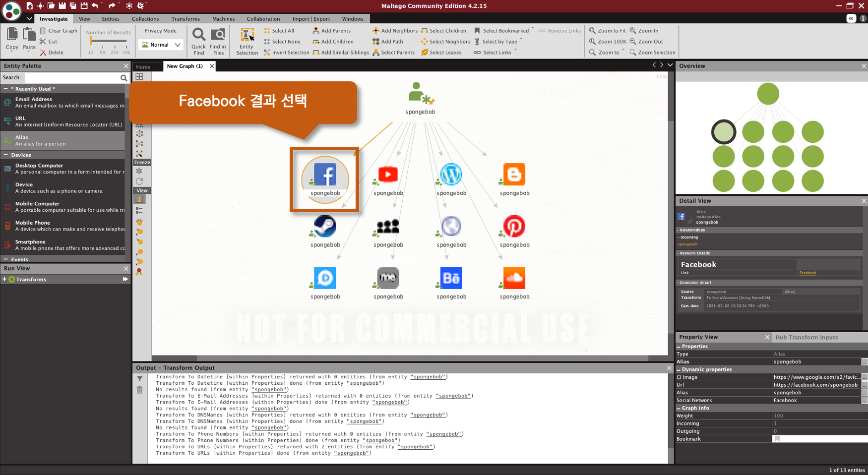Open the application menu dropdown arrow

[29, 19]
